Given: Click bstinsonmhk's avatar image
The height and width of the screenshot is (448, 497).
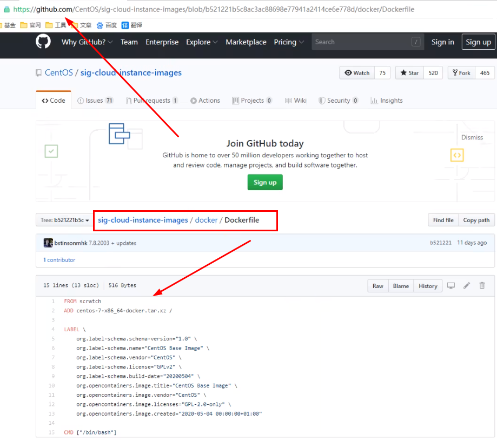Looking at the screenshot, I should coord(48,243).
